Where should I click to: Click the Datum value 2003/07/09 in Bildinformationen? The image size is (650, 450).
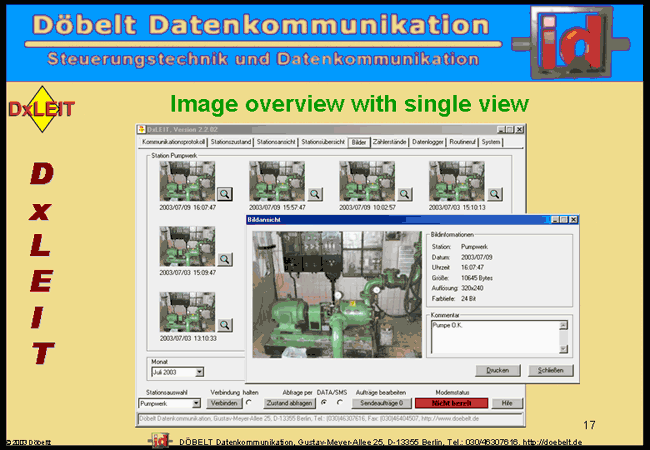477,257
